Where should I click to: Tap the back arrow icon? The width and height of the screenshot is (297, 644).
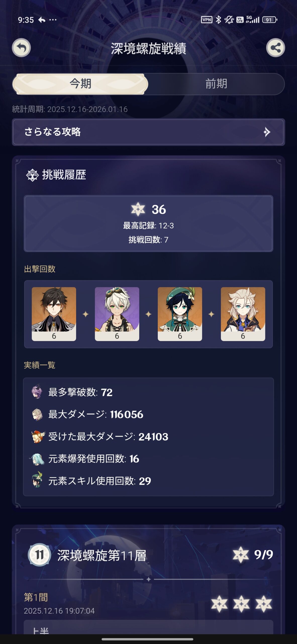pos(21,48)
